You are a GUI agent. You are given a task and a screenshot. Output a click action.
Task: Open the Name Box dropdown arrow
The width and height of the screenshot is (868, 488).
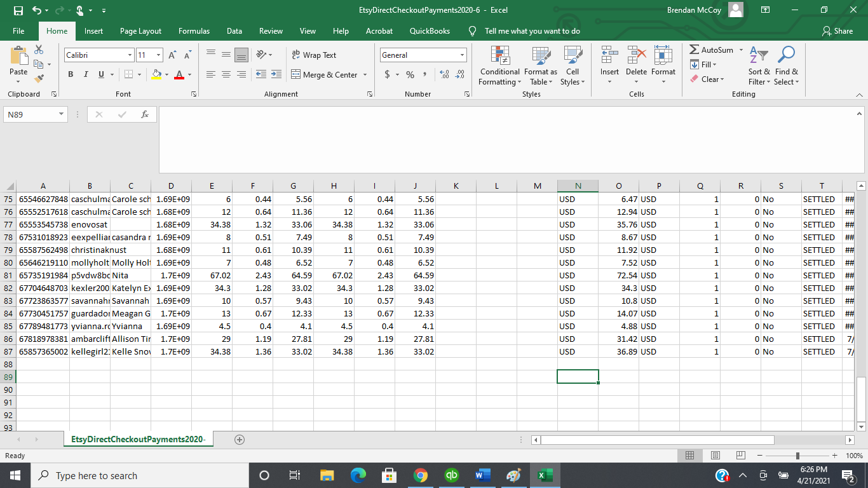point(62,114)
